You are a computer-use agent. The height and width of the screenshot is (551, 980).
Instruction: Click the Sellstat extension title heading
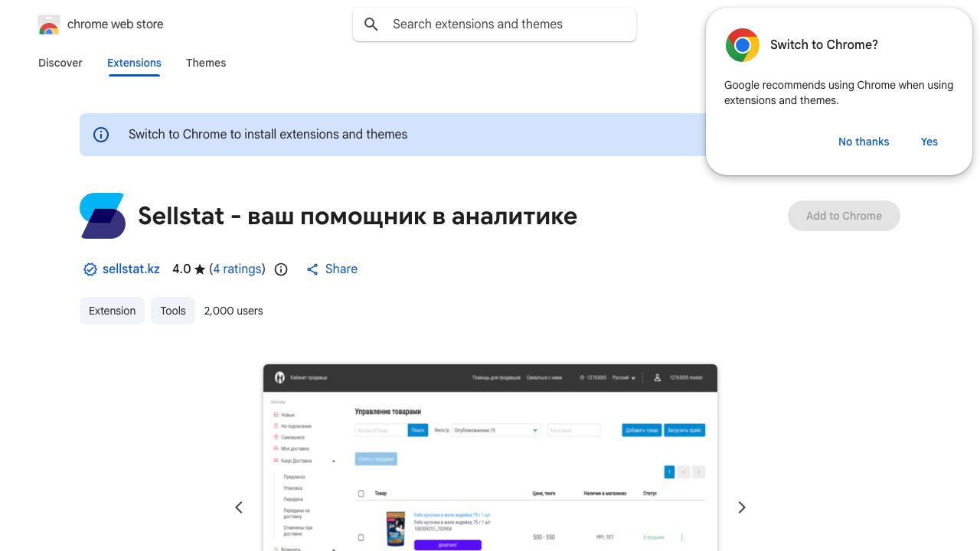(x=358, y=216)
